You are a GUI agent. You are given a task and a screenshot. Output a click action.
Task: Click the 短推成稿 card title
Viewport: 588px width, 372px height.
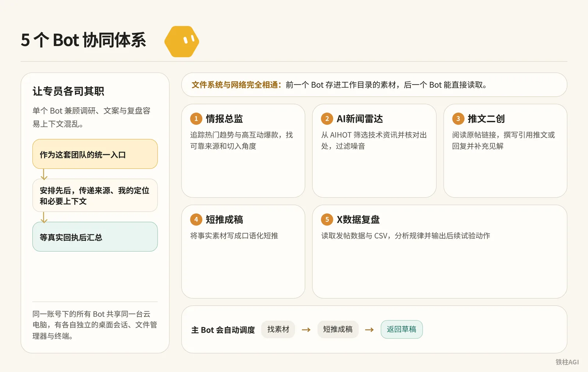tap(225, 220)
